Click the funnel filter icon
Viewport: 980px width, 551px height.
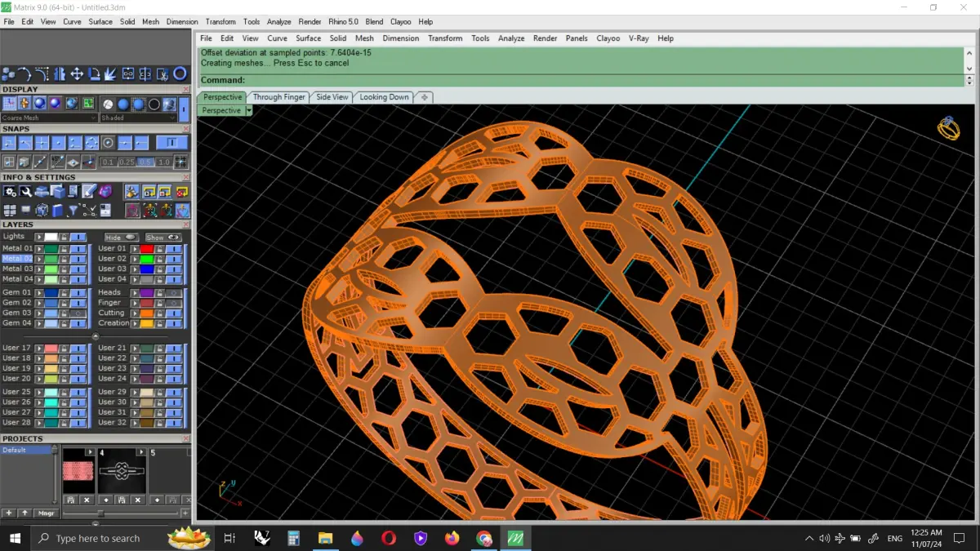point(73,210)
